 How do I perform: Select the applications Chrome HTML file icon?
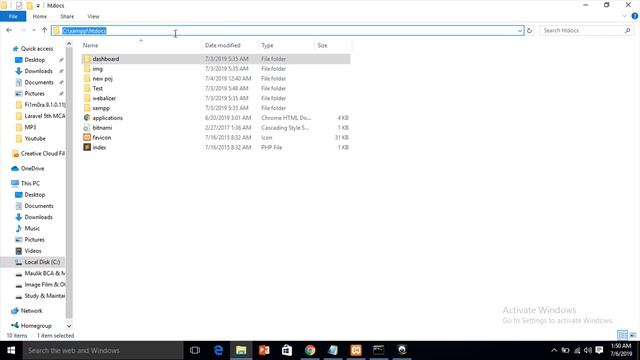click(87, 118)
